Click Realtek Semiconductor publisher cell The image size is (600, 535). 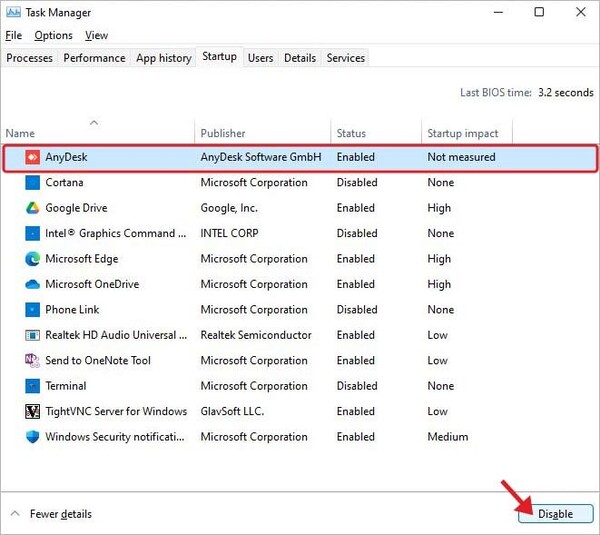point(256,335)
